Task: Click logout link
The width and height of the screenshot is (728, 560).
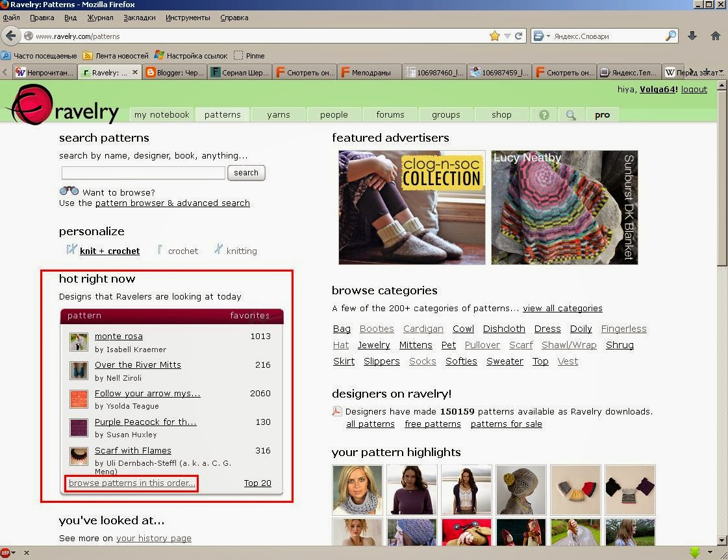Action: point(694,89)
